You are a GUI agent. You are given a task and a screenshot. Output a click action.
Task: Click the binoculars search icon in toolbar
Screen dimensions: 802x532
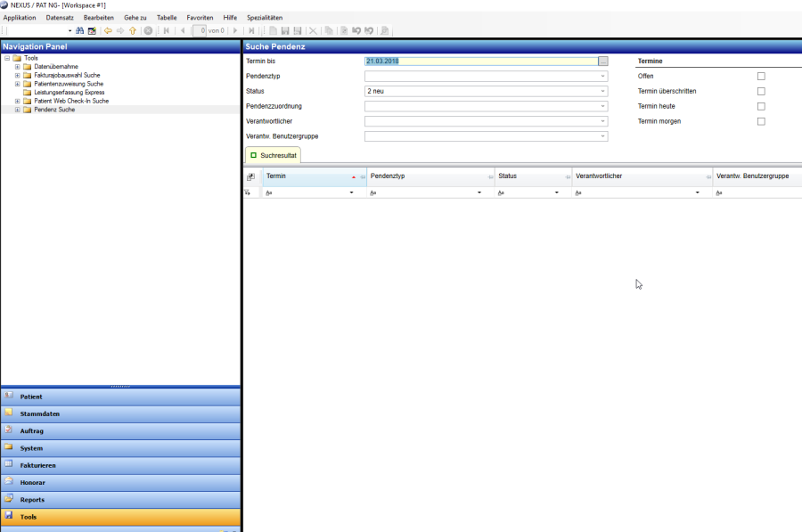79,30
